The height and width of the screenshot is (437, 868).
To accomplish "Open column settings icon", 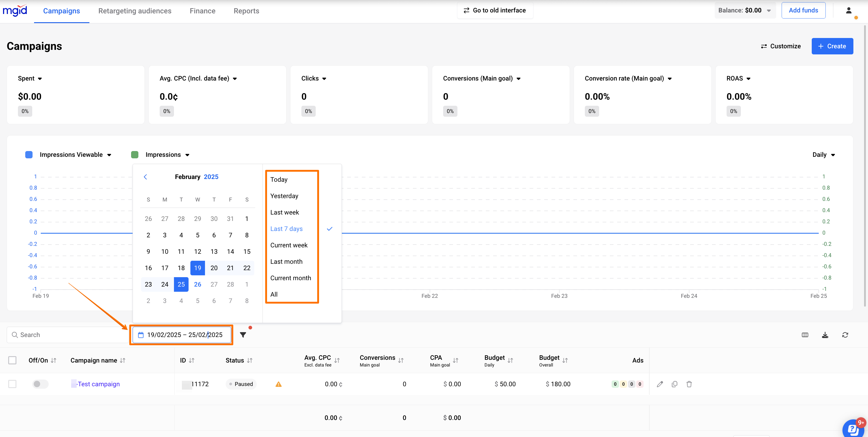I will click(x=805, y=335).
